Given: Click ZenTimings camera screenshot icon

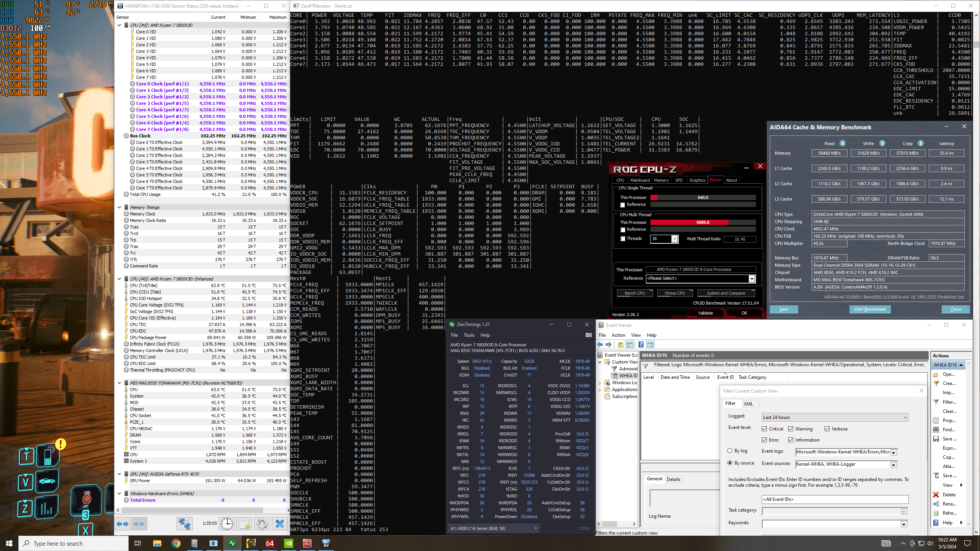Looking at the screenshot, I should click(588, 335).
